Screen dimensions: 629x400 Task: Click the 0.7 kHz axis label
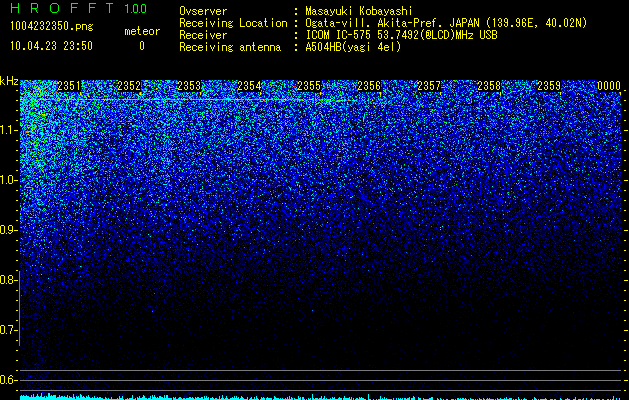point(8,330)
